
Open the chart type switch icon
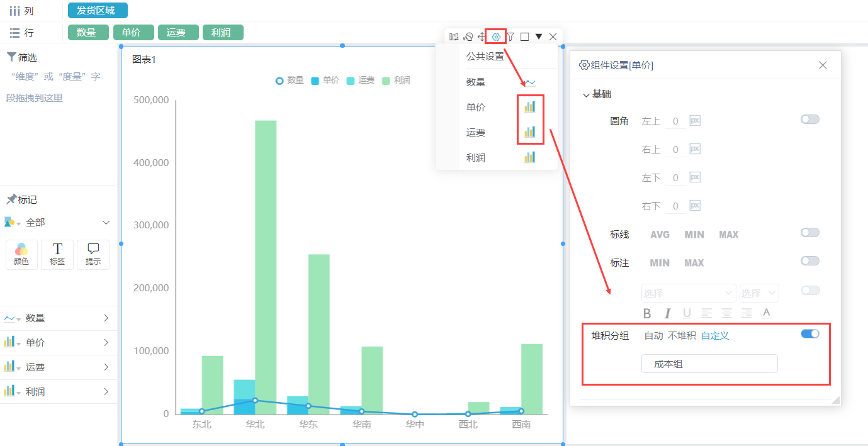point(468,36)
